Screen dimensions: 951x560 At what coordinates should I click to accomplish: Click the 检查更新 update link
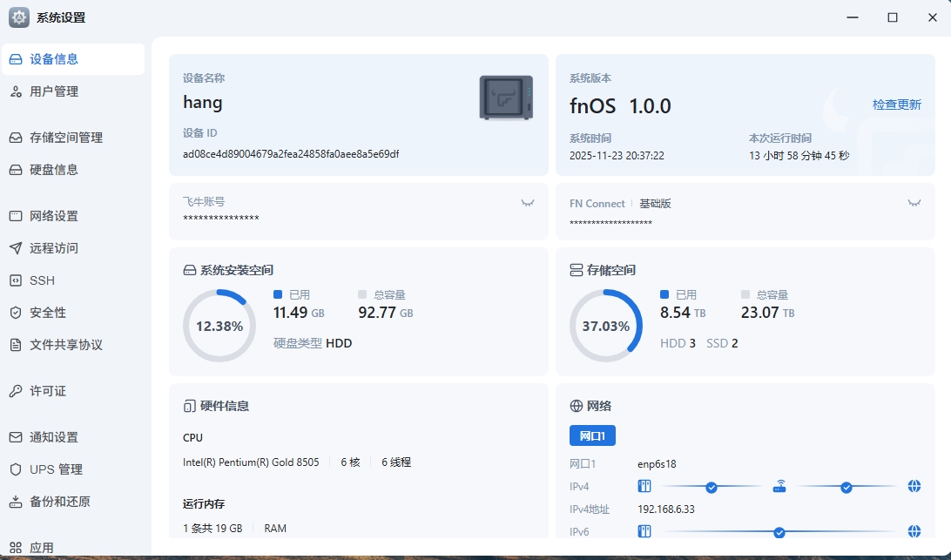coord(896,104)
